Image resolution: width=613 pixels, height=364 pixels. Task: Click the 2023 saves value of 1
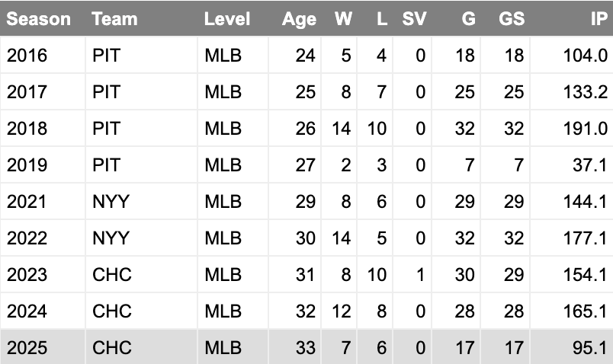(412, 275)
